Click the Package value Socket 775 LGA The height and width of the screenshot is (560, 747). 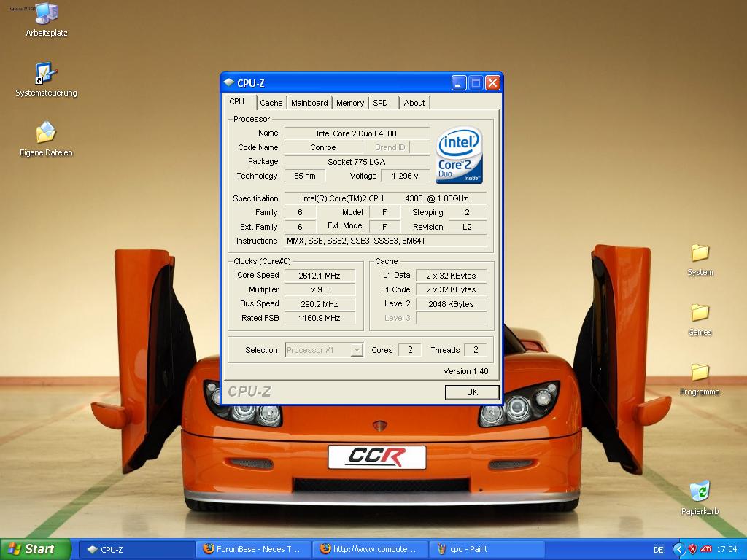pyautogui.click(x=357, y=162)
